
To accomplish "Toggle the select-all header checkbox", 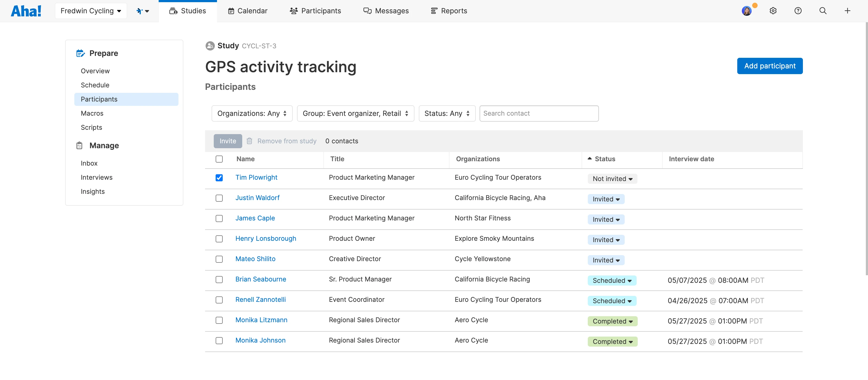I will tap(219, 159).
